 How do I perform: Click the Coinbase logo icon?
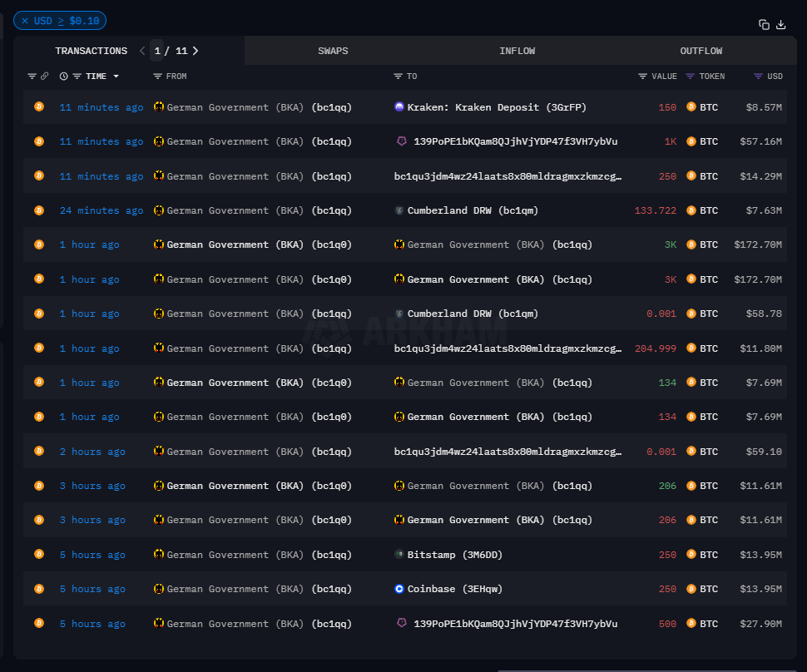point(399,589)
